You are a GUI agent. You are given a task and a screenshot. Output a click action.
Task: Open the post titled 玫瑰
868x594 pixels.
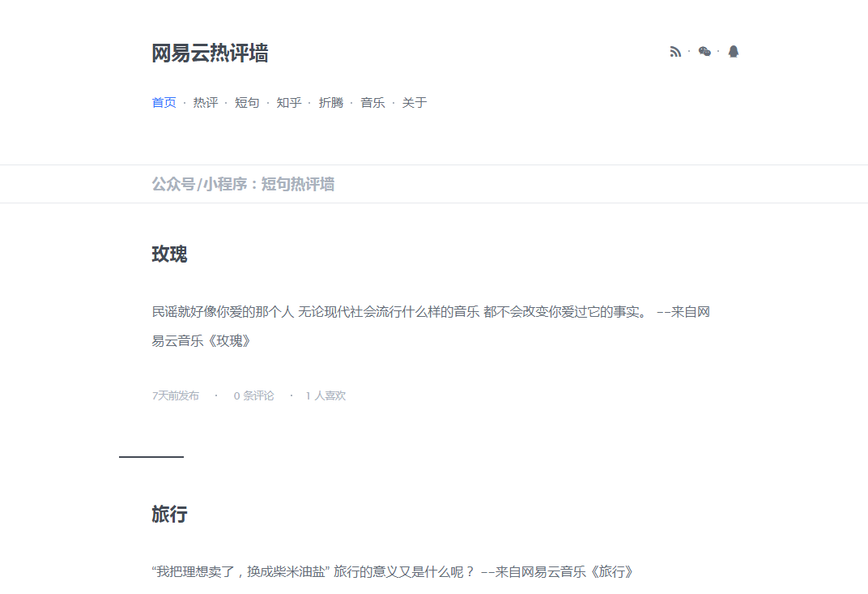click(x=169, y=254)
